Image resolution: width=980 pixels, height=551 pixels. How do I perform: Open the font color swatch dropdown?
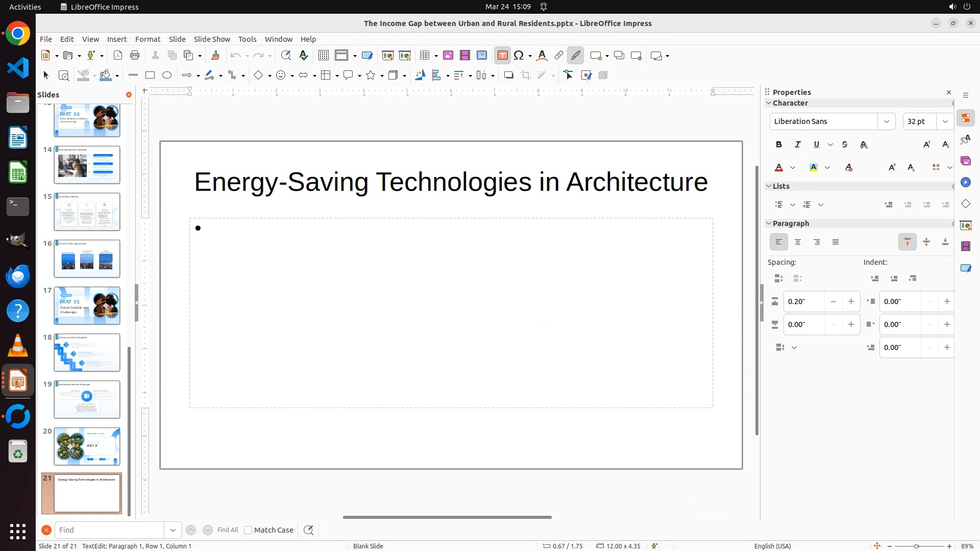pyautogui.click(x=793, y=168)
